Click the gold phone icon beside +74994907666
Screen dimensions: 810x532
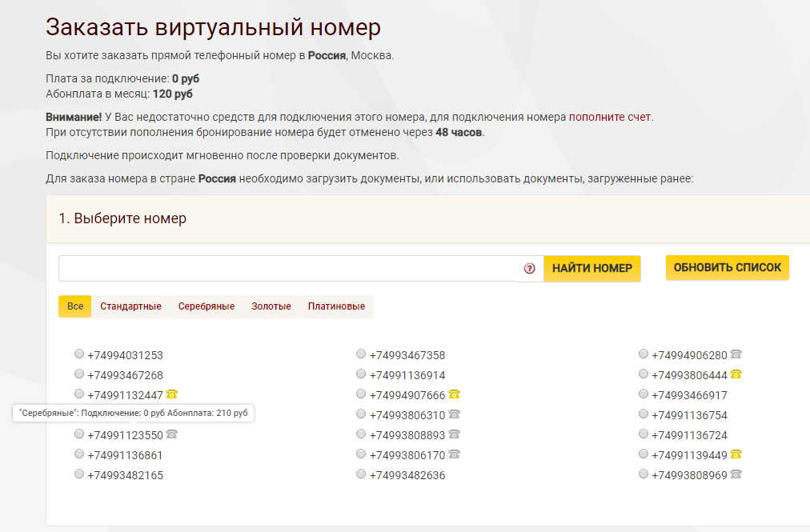pos(454,394)
